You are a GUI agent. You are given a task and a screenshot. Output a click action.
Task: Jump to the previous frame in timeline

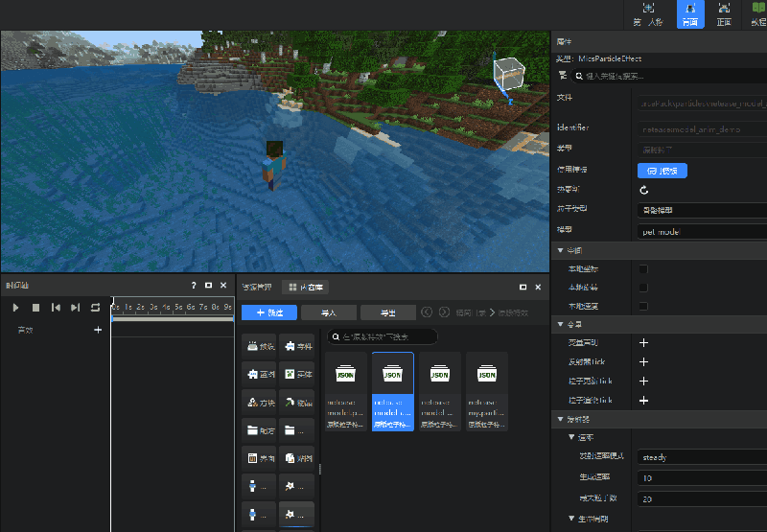(56, 307)
